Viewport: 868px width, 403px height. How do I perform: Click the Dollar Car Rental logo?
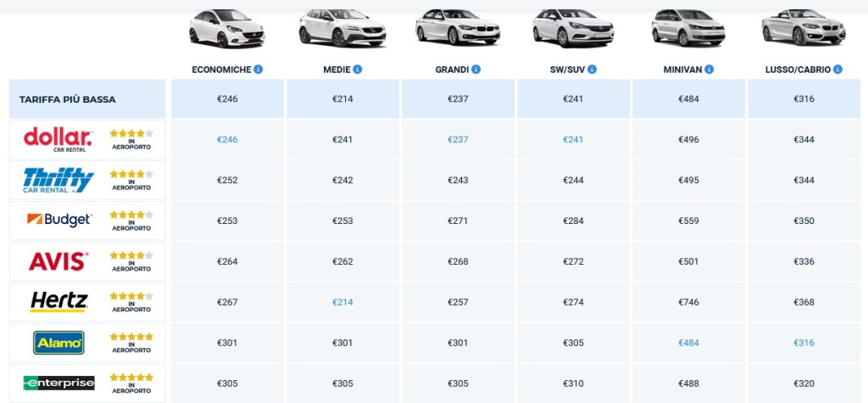pyautogui.click(x=58, y=139)
